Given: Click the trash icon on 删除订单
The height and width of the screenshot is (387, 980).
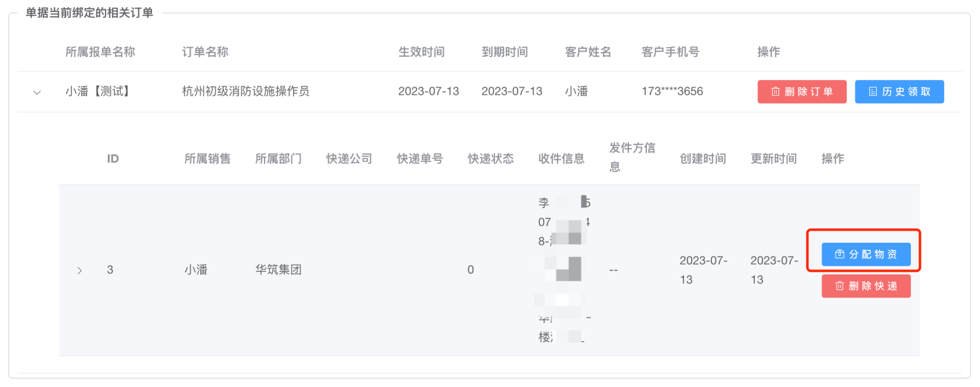Looking at the screenshot, I should tap(775, 92).
